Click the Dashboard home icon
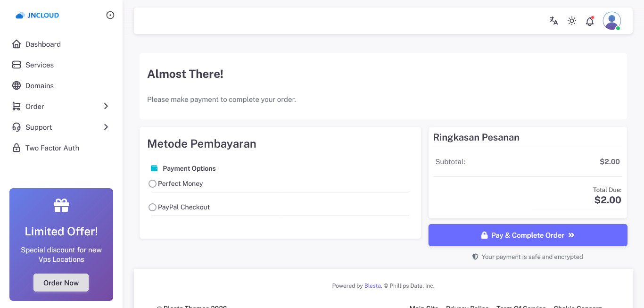Viewport: 644px width, 308px height. click(x=17, y=44)
